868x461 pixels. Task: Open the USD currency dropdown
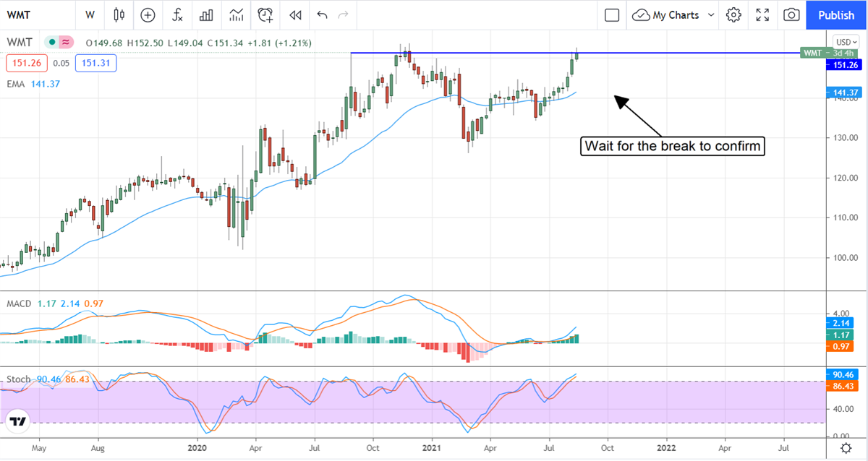[845, 42]
